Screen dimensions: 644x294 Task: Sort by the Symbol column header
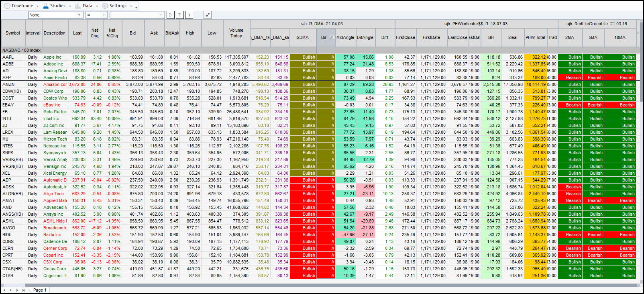coord(13,33)
